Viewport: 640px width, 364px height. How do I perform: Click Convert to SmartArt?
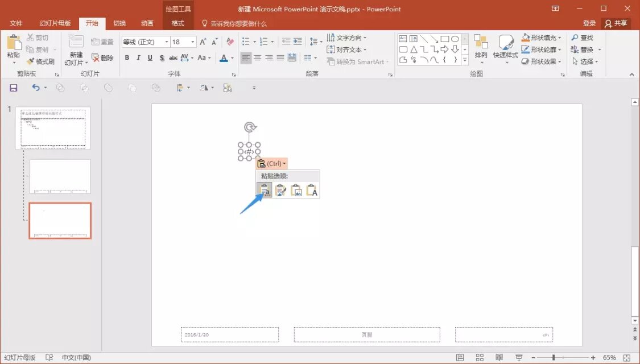click(x=358, y=61)
